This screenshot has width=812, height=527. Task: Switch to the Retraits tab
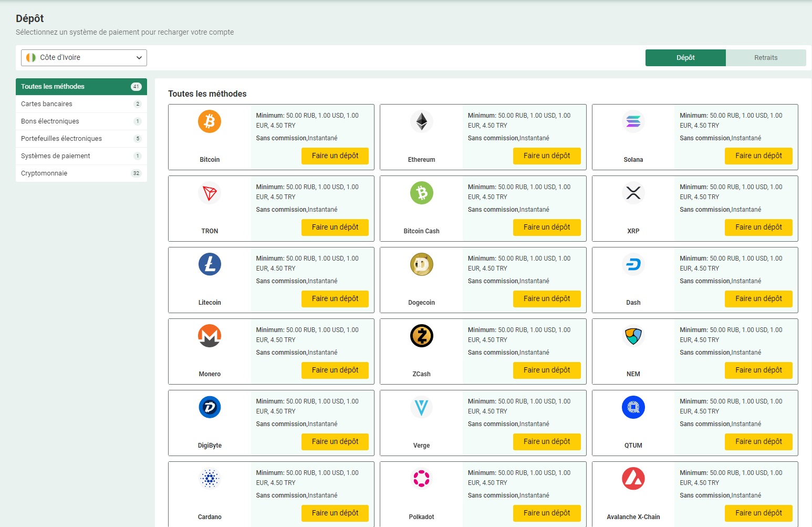(765, 58)
